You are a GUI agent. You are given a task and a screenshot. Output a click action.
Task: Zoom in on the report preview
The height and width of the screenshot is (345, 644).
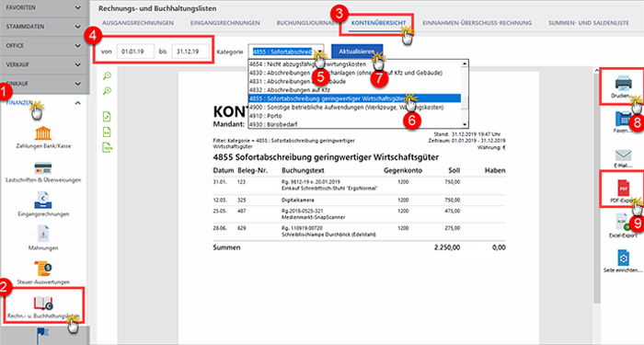click(108, 91)
